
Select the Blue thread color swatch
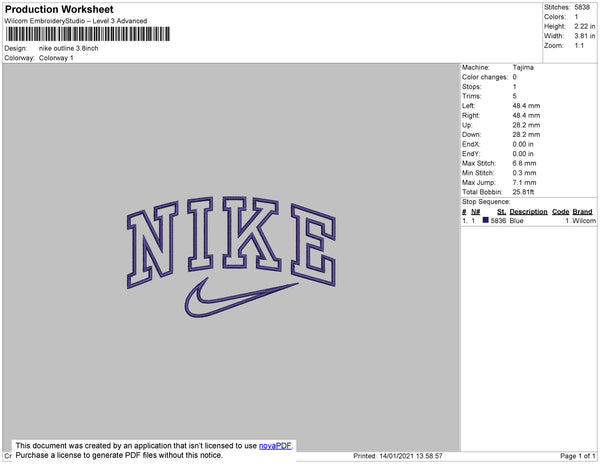pyautogui.click(x=486, y=220)
